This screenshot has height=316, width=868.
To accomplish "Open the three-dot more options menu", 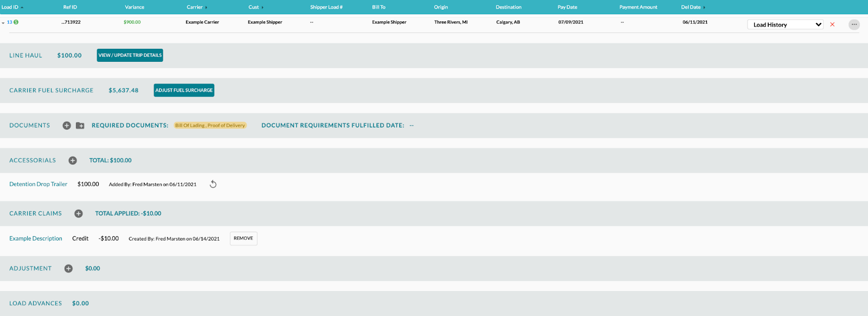I will (x=854, y=24).
